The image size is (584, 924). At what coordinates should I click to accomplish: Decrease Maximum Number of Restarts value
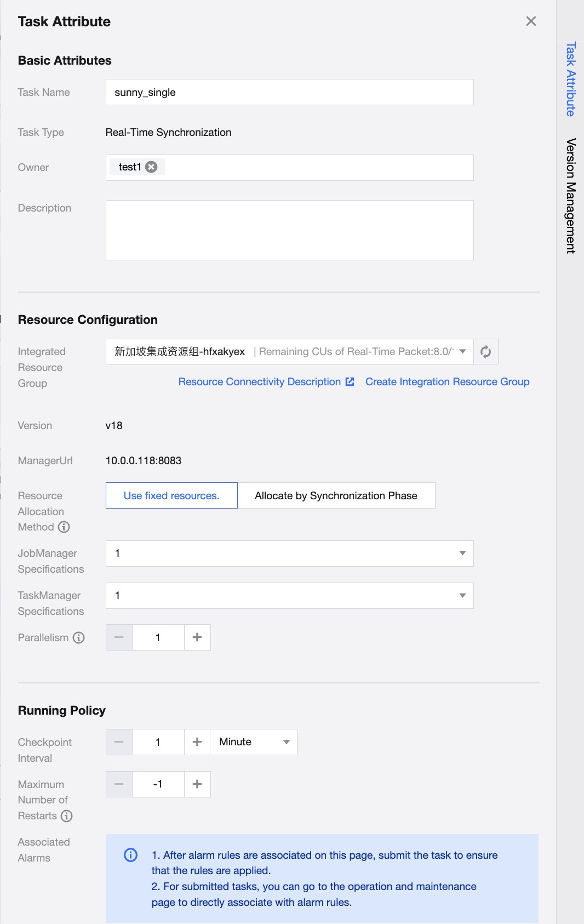(119, 784)
